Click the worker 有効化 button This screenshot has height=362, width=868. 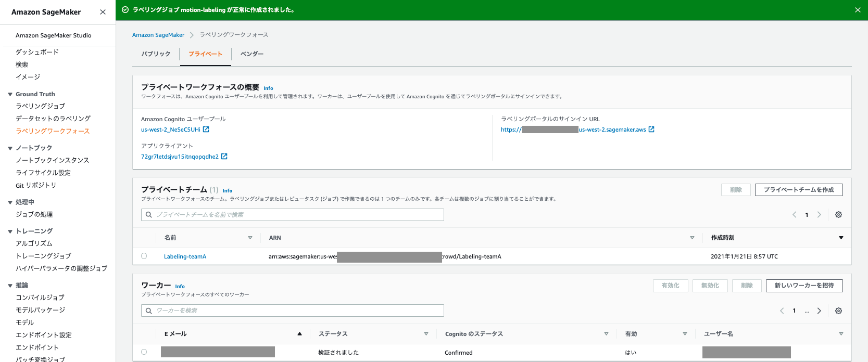coord(670,286)
